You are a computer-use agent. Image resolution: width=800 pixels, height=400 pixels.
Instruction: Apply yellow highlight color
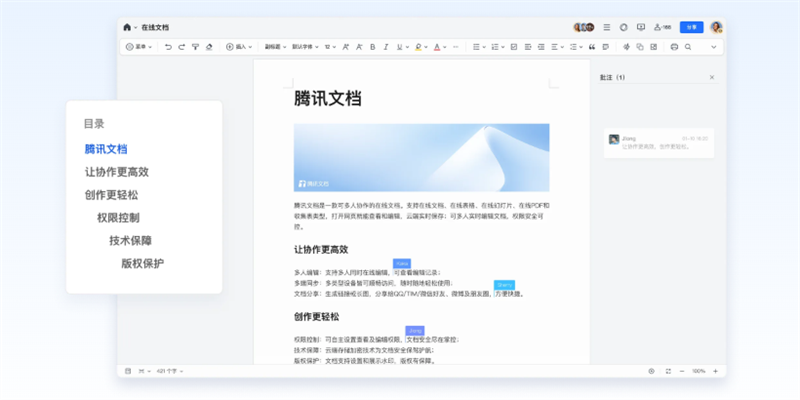click(x=418, y=47)
